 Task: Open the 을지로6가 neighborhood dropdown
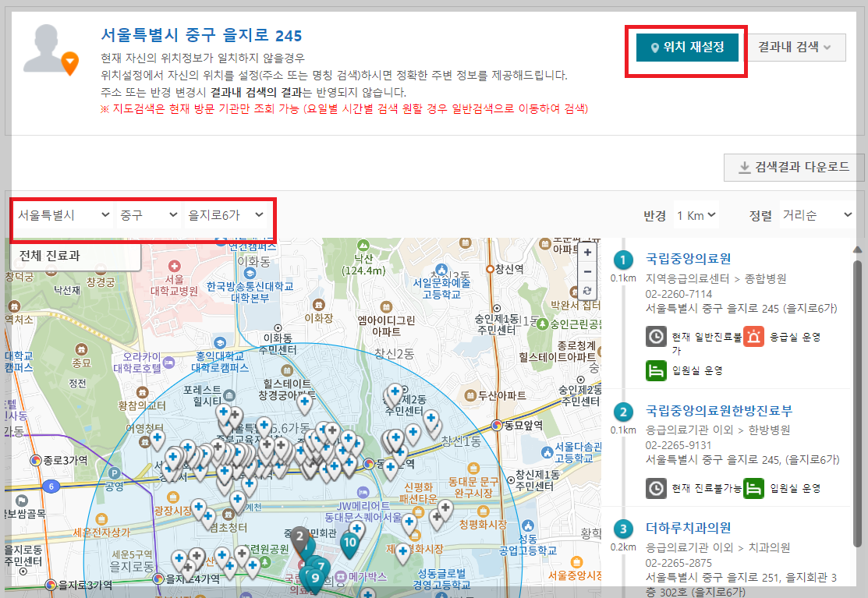[x=225, y=215]
